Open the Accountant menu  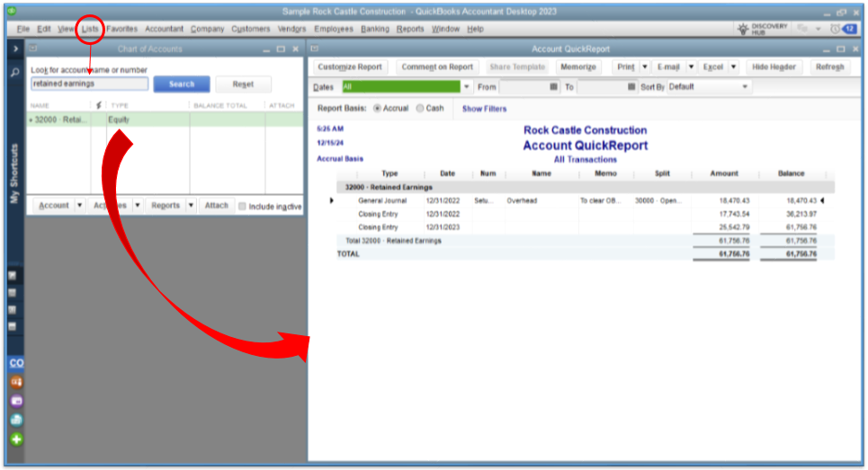pos(164,29)
